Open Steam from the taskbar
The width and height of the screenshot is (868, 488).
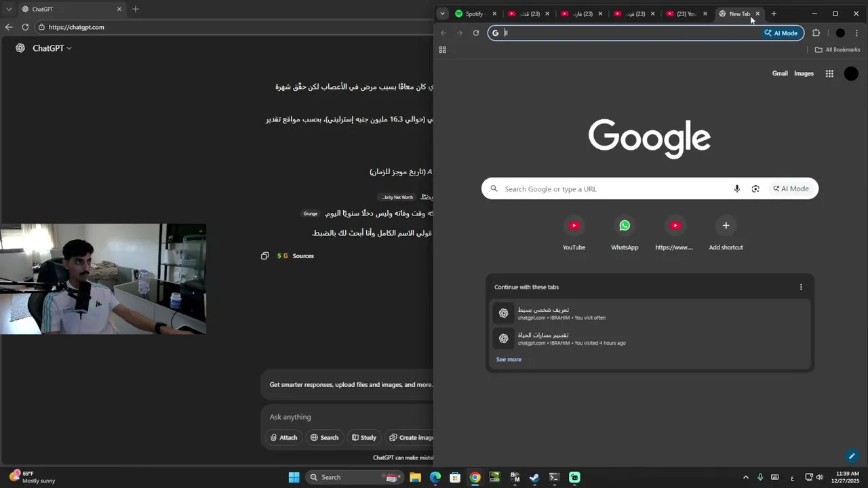click(x=534, y=477)
